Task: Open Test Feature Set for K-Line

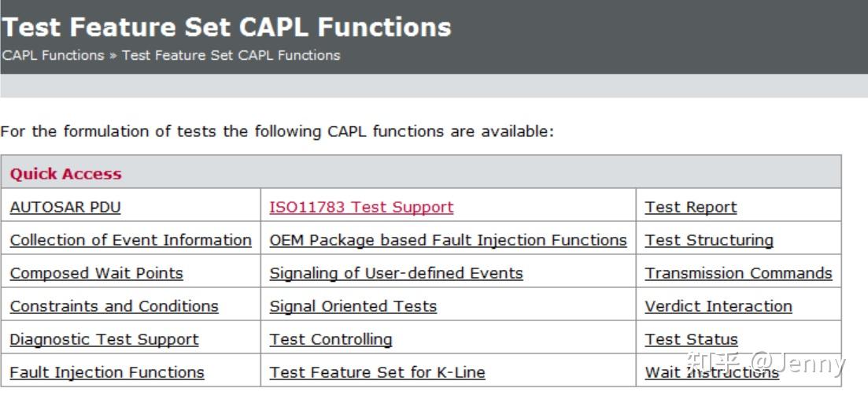Action: tap(377, 372)
